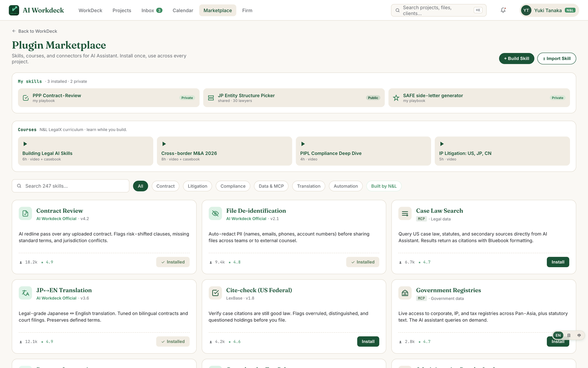Click the Search 247 skills input
Viewport: 588px width, 368px height.
tap(71, 186)
